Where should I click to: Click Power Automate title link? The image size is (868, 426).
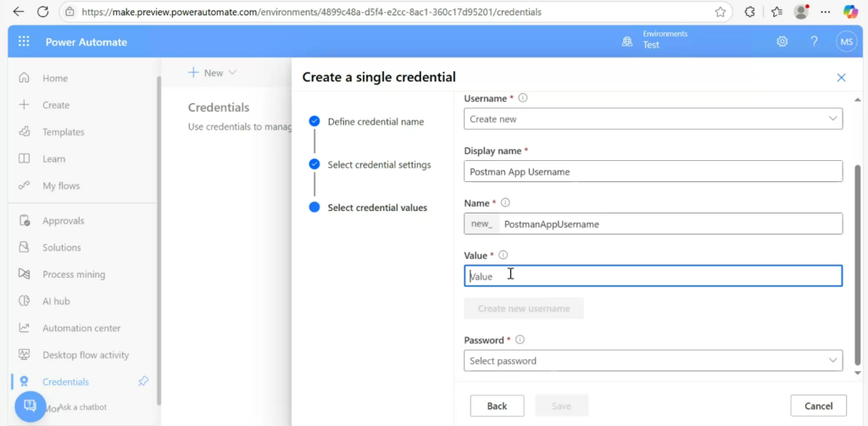(86, 42)
